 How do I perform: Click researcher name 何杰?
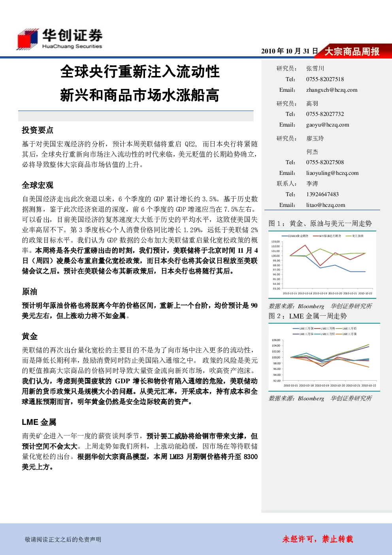click(312, 152)
